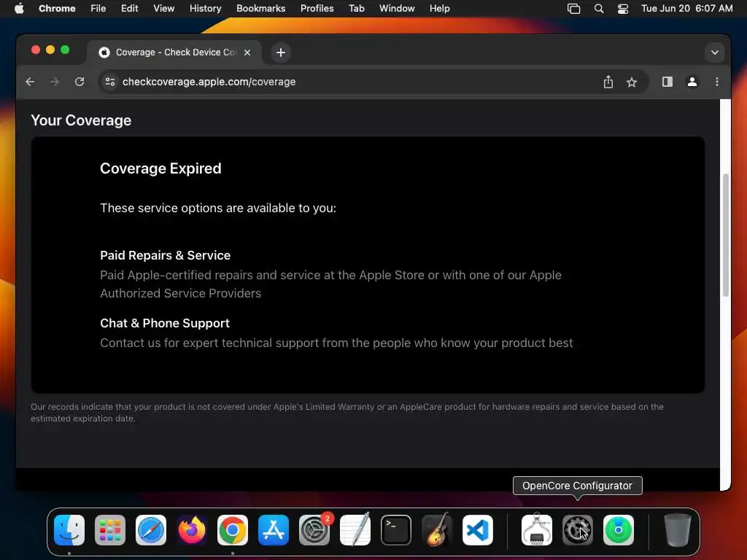
Task: Open the Edit menu
Action: [129, 8]
